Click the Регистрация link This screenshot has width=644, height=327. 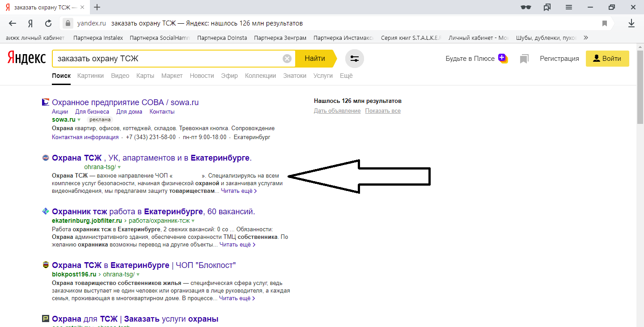(559, 59)
